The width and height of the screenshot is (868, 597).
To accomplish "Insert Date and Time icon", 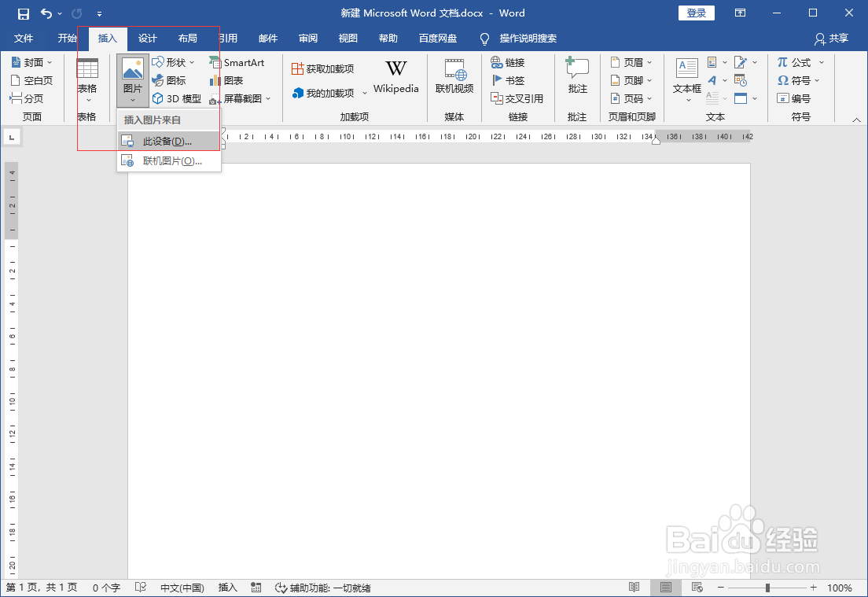I will point(741,81).
